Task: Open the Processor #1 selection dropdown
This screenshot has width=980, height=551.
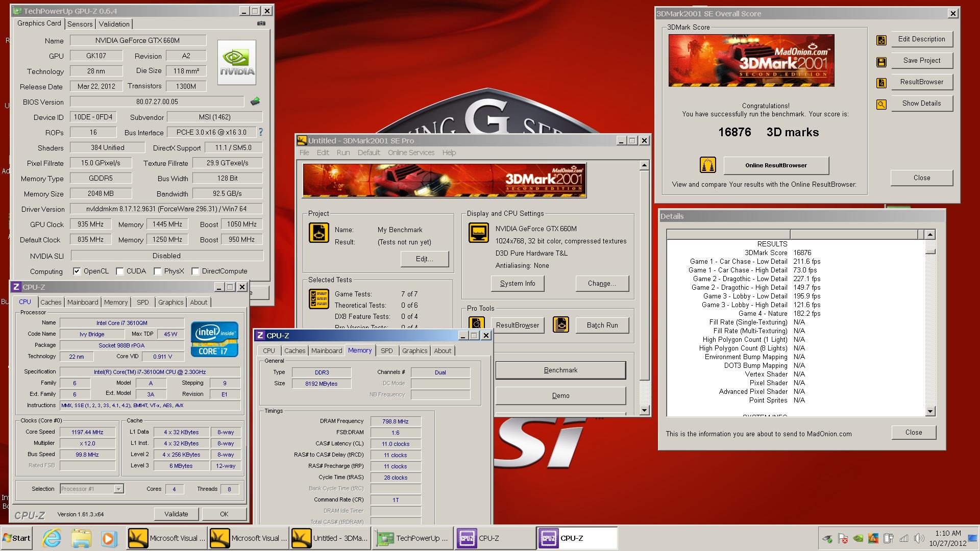Action: pyautogui.click(x=118, y=489)
